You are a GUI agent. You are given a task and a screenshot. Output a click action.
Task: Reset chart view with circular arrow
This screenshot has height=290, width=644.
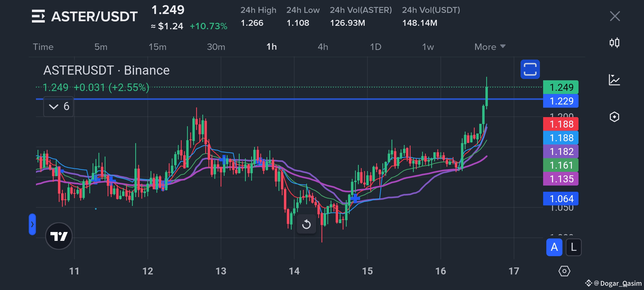coord(306,224)
